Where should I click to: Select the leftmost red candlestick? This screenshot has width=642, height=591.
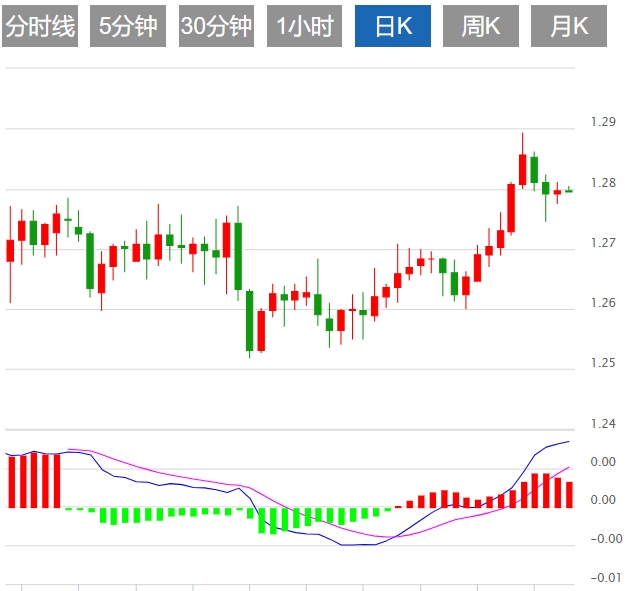click(11, 250)
